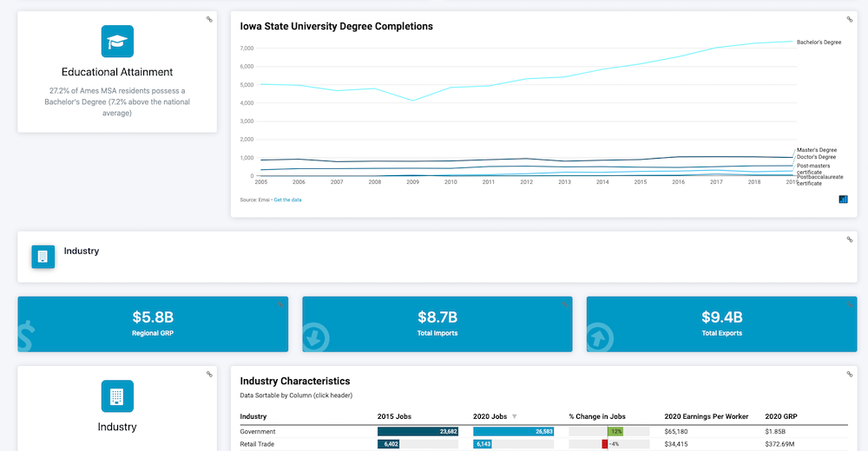Click link icon on lower Industry card

(209, 374)
